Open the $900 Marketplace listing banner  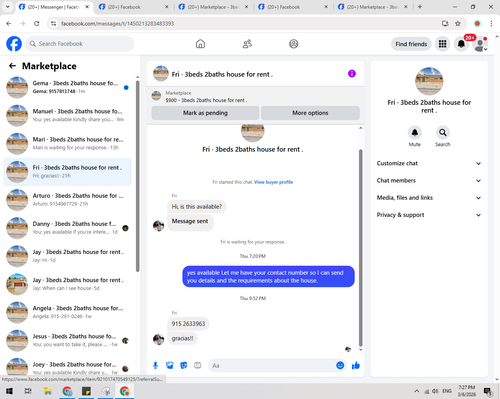(x=255, y=97)
